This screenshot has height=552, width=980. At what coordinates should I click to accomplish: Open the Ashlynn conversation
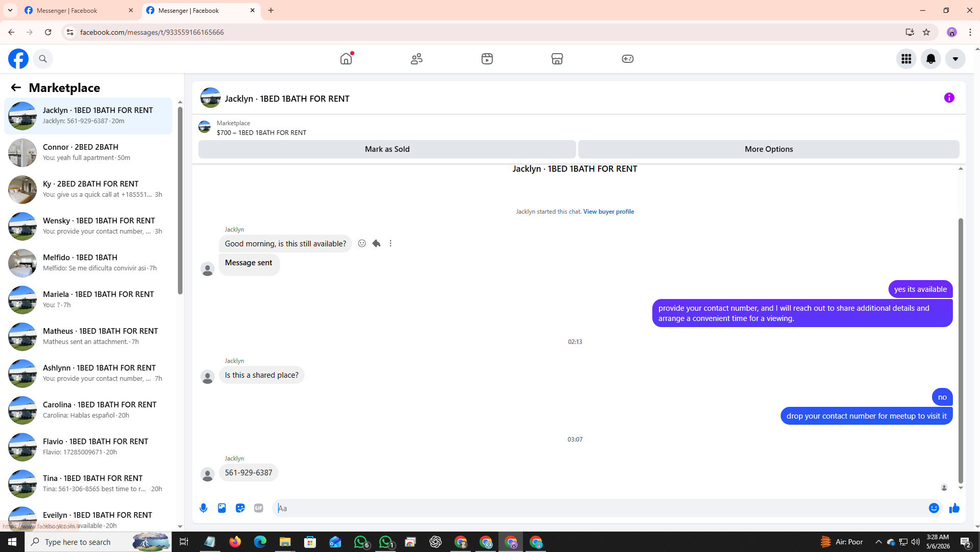(x=88, y=374)
